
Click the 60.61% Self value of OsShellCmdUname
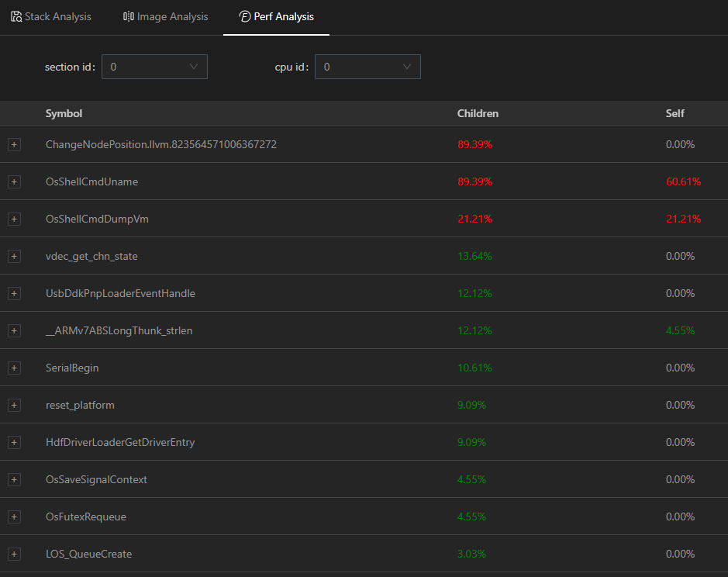coord(684,181)
